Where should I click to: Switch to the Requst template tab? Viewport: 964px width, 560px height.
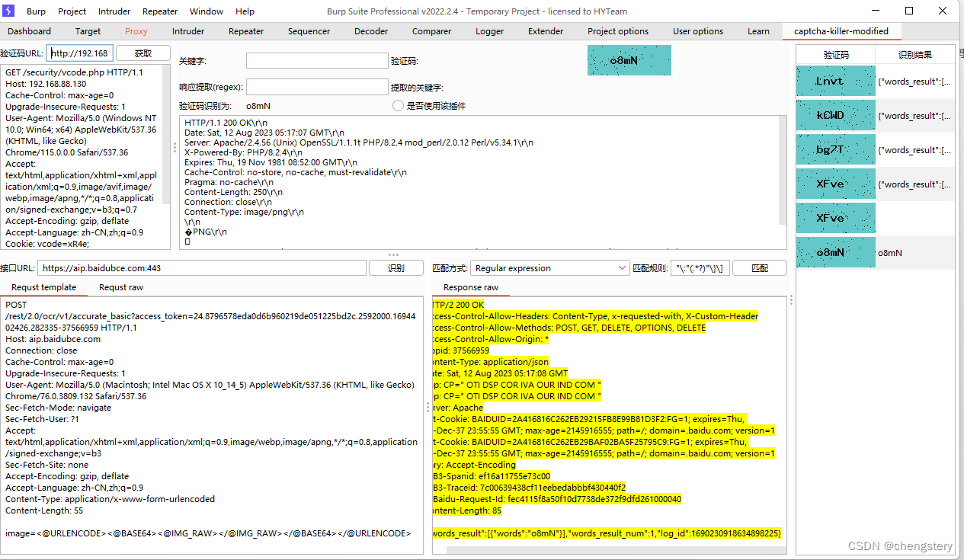(44, 287)
